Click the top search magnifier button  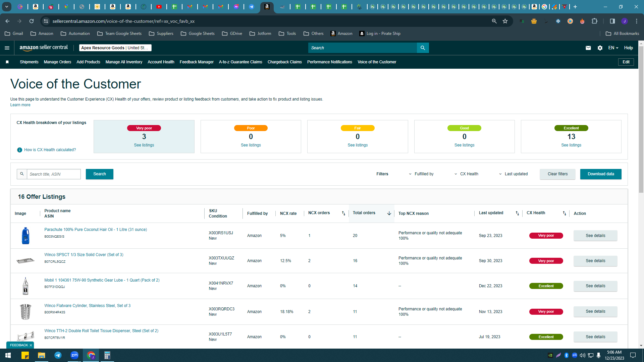click(x=423, y=48)
